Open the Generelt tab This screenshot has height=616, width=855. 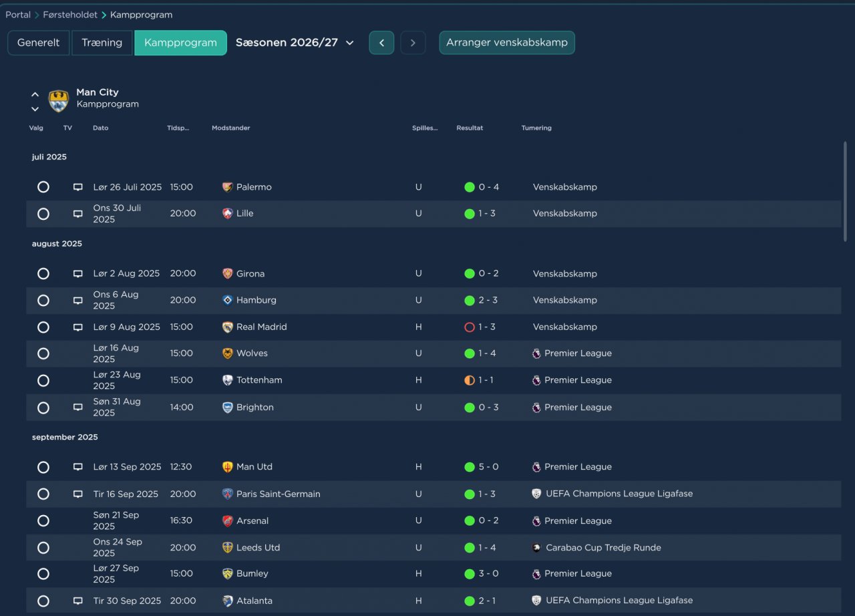38,43
